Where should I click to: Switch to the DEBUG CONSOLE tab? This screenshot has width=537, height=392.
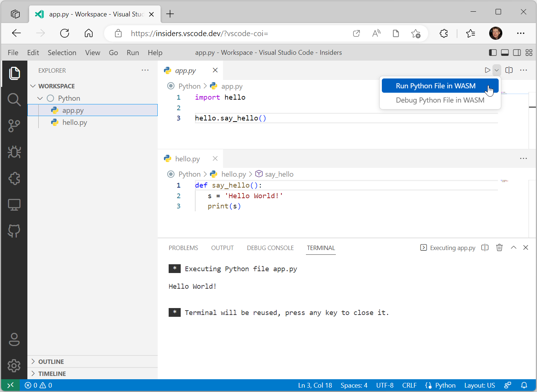270,247
